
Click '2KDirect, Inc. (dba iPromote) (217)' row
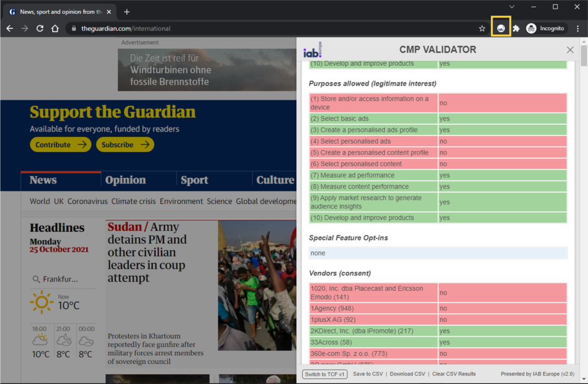click(x=438, y=331)
